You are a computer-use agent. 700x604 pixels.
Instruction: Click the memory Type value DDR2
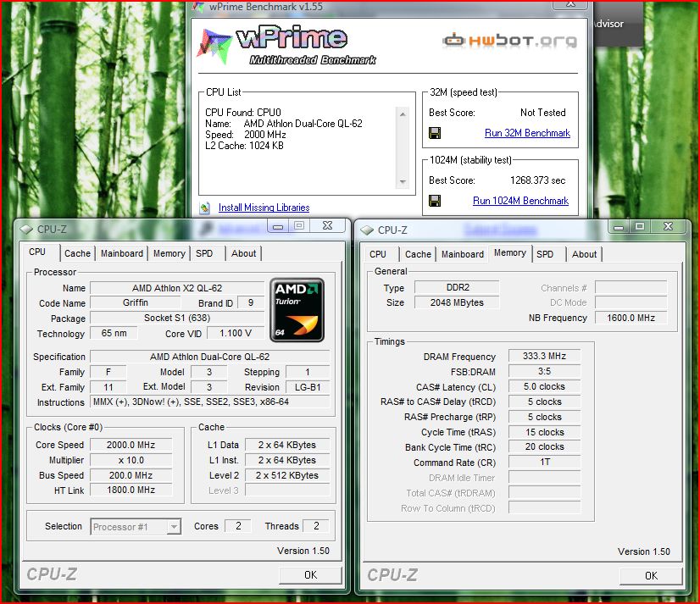click(457, 287)
